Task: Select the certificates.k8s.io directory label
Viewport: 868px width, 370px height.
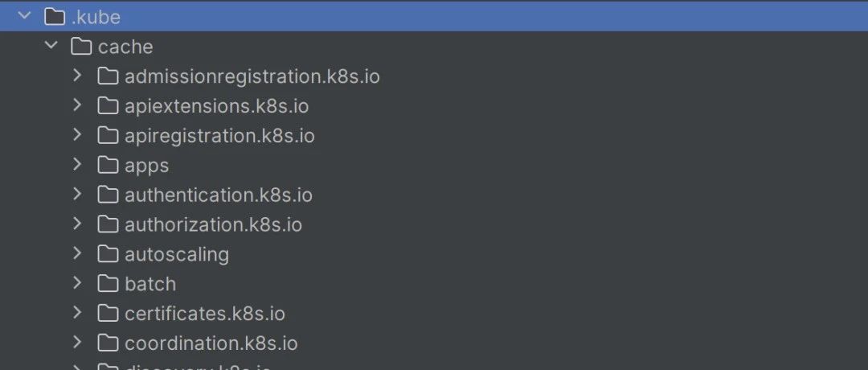Action: [x=205, y=314]
